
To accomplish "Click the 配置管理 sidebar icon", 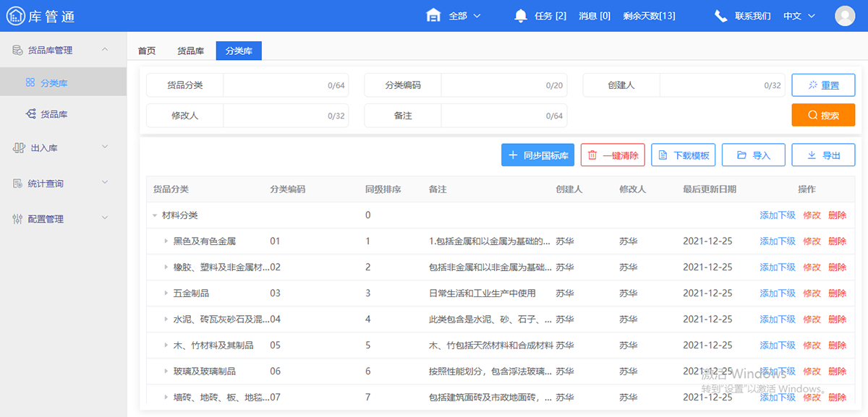I will (17, 218).
